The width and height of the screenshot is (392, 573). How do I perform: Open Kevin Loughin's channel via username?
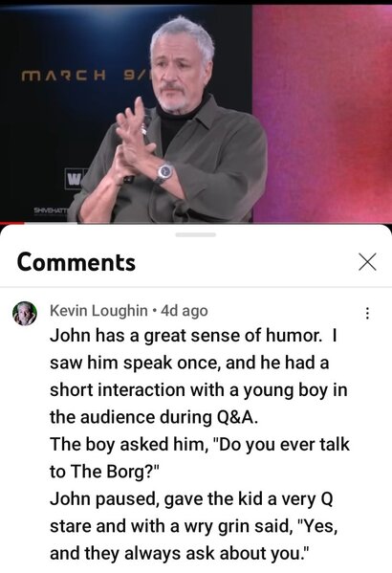(98, 311)
